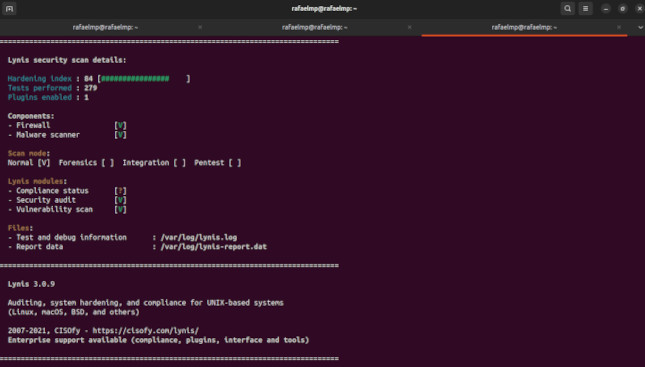Click the Normal [V] scan mode marker
Image resolution: width=645 pixels, height=367 pixels.
point(44,163)
